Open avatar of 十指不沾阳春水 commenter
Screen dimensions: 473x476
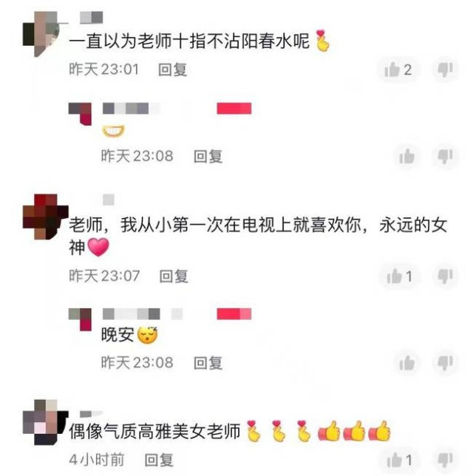pos(46,34)
